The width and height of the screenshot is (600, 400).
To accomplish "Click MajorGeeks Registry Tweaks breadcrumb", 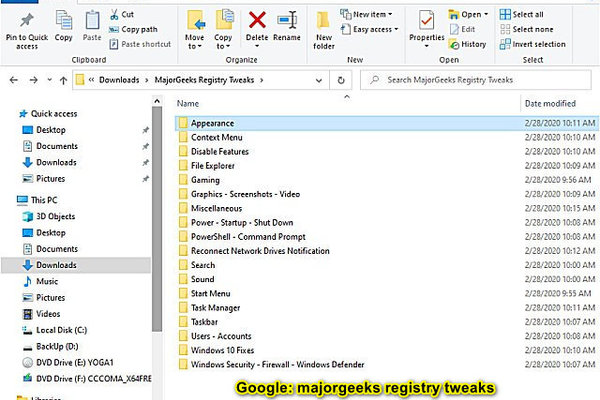I will (204, 80).
